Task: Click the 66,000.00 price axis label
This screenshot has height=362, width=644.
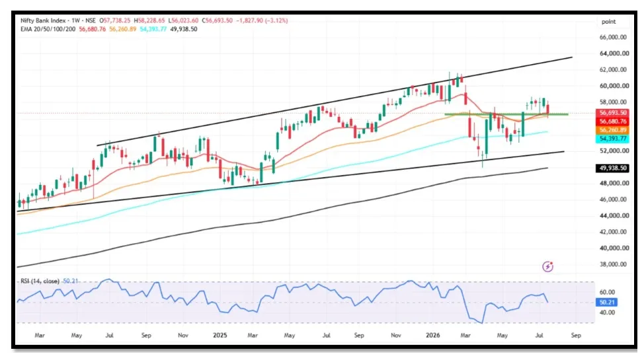Action: coord(614,37)
